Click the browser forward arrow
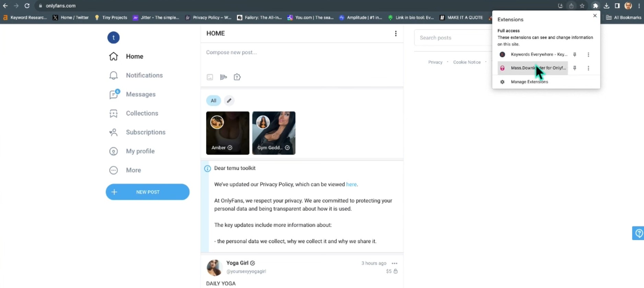This screenshot has height=288, width=644. 16,6
